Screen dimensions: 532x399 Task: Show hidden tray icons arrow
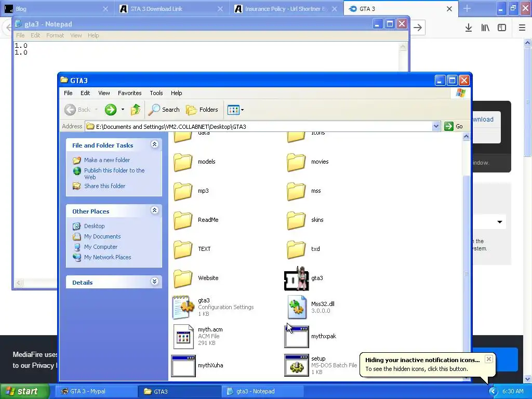493,391
